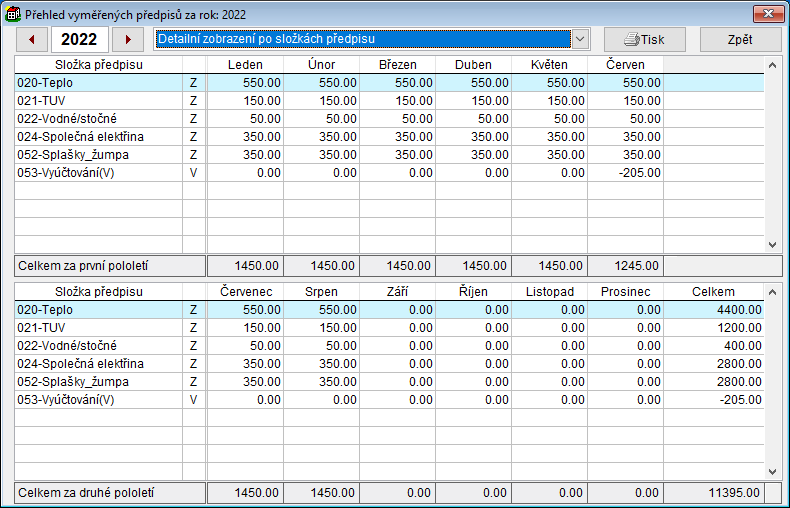Click the printer Tisk button
The height and width of the screenshot is (508, 790).
pos(644,39)
